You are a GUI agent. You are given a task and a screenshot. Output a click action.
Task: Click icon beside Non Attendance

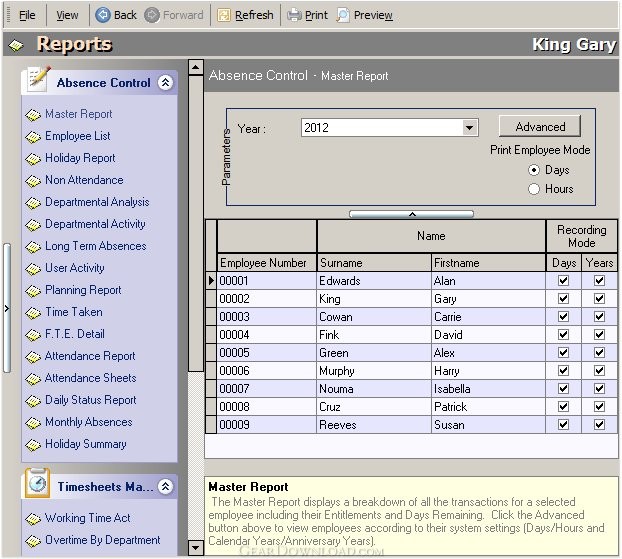pos(33,181)
